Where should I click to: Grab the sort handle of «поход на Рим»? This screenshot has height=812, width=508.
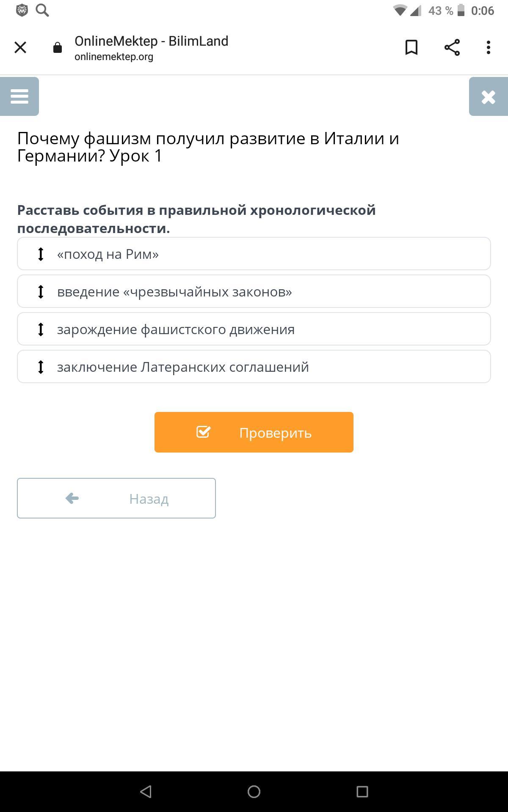point(41,254)
